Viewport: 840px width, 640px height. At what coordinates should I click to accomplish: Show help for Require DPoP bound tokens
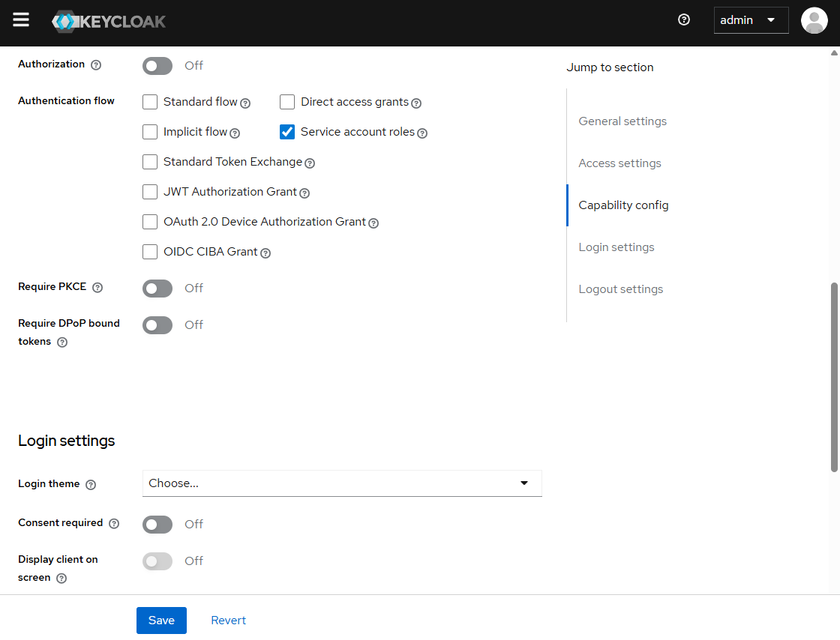pos(62,342)
